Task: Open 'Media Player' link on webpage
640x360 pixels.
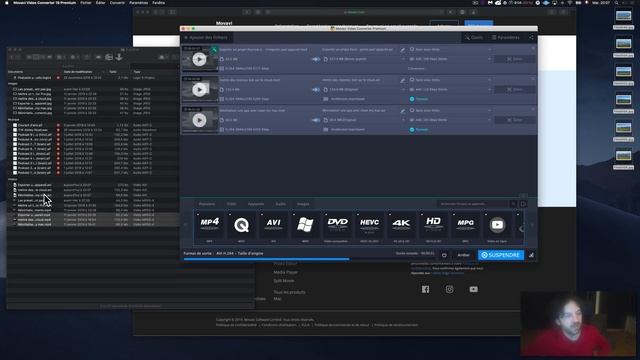Action: 285,272
